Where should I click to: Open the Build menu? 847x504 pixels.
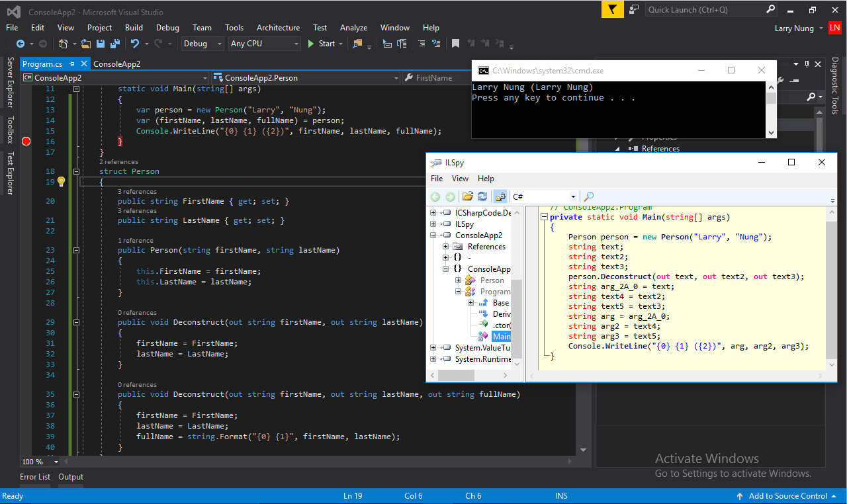click(134, 28)
